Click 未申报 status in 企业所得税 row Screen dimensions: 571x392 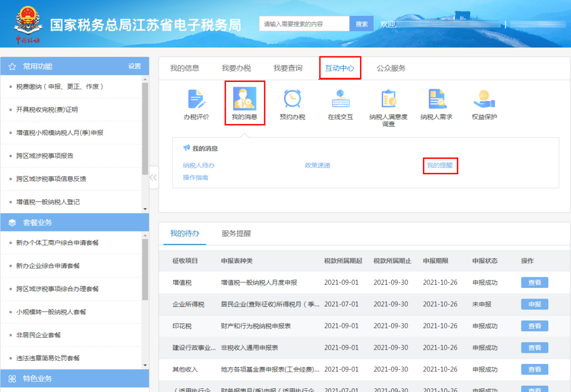click(x=482, y=304)
